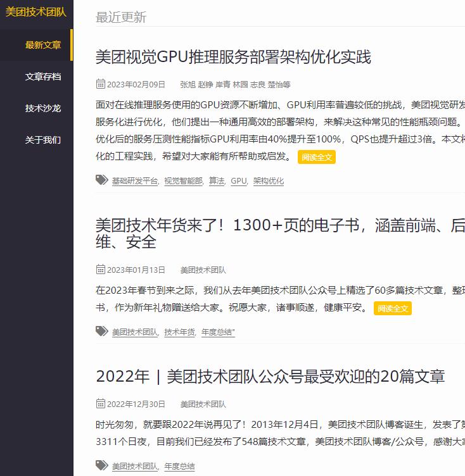Screen dimensions: 465x476
Task: Click date 2023年01月13日
Action: (136, 270)
